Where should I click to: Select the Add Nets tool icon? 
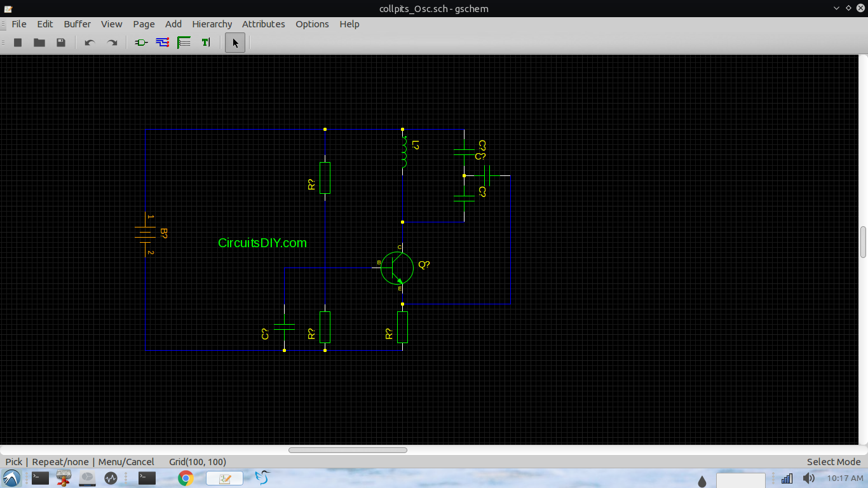pyautogui.click(x=163, y=43)
